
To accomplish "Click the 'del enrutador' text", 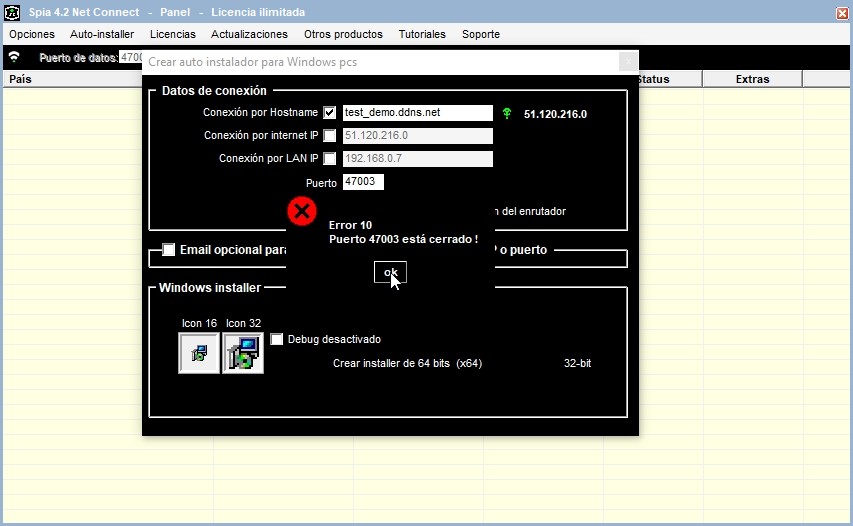I will coord(534,211).
